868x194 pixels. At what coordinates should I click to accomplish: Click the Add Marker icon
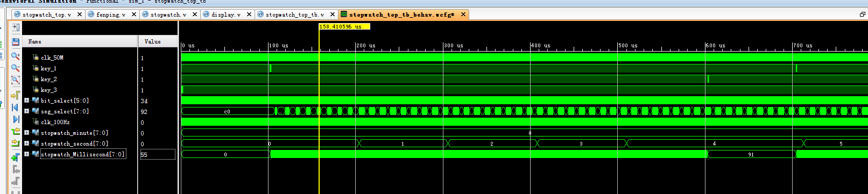point(16,157)
